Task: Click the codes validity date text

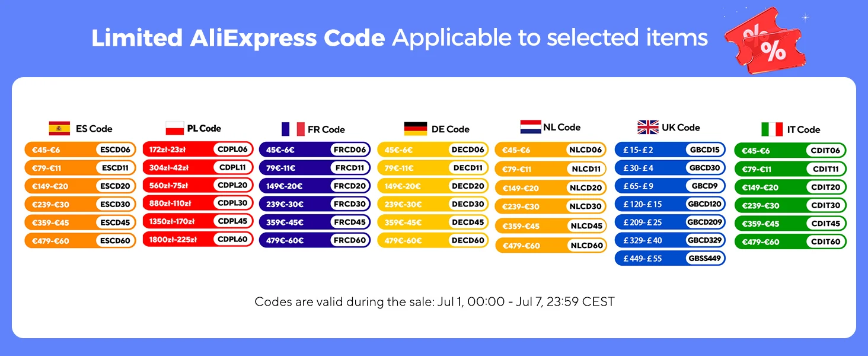Action: click(x=435, y=301)
